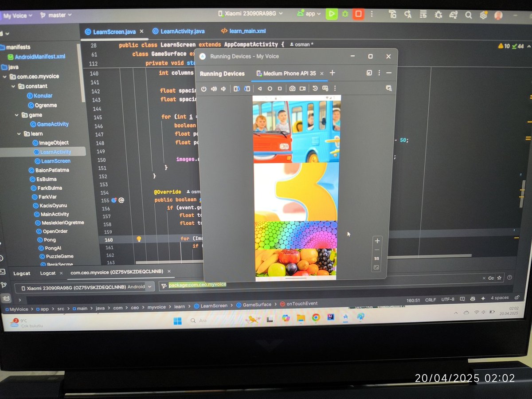Select GameActivity in the project tree
This screenshot has height=399, width=532.
[49, 124]
